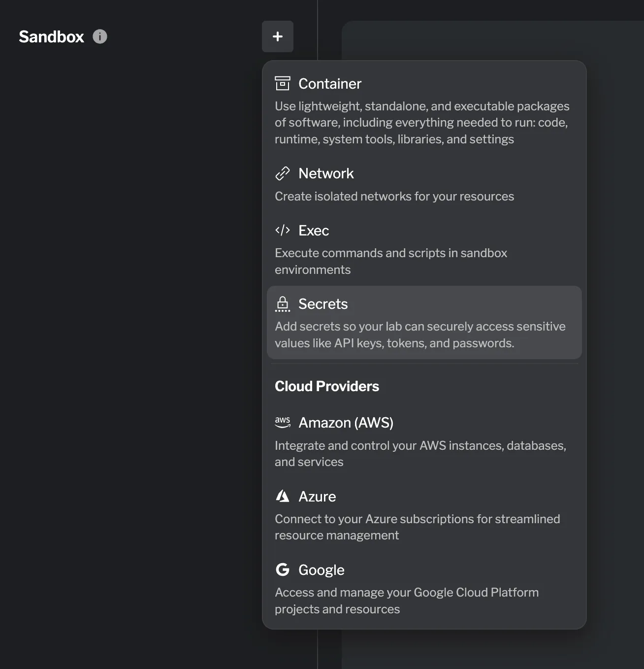Image resolution: width=644 pixels, height=669 pixels.
Task: Choose Google Cloud Platform option
Action: 321,569
